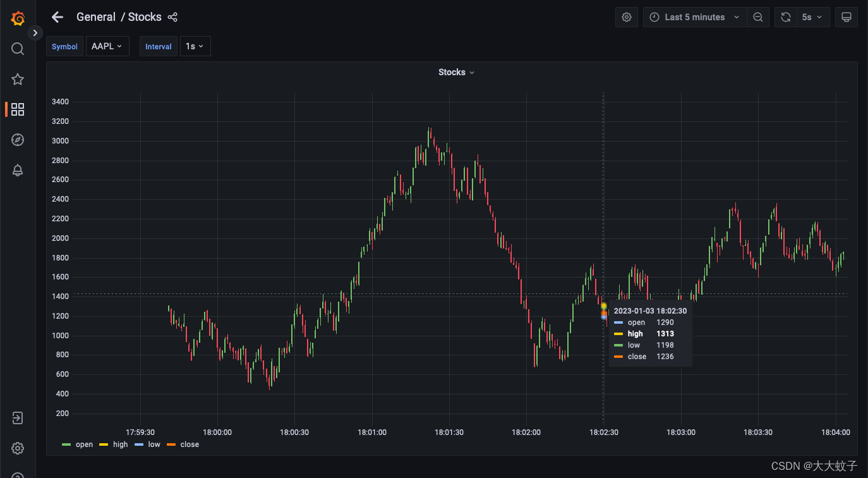Click the Sign in icon in sidebar
The image size is (868, 478).
(18, 418)
